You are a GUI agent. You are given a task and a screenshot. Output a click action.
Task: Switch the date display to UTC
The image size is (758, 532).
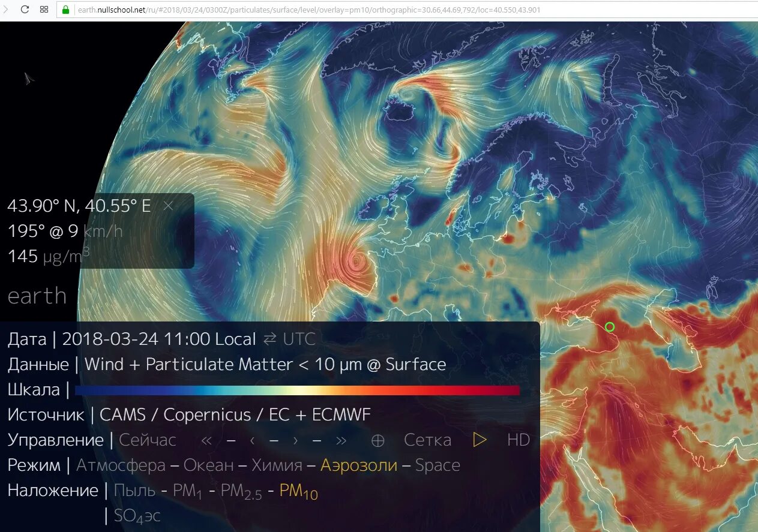[x=298, y=338]
